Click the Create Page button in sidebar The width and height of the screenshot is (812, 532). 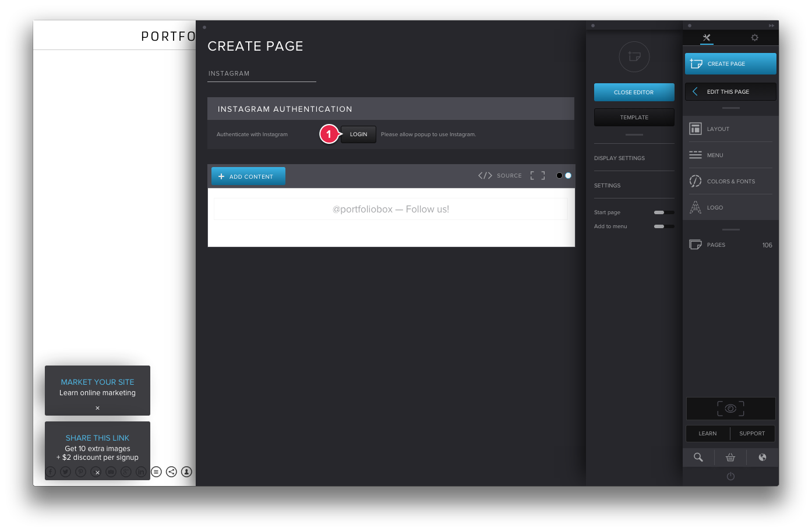(730, 64)
